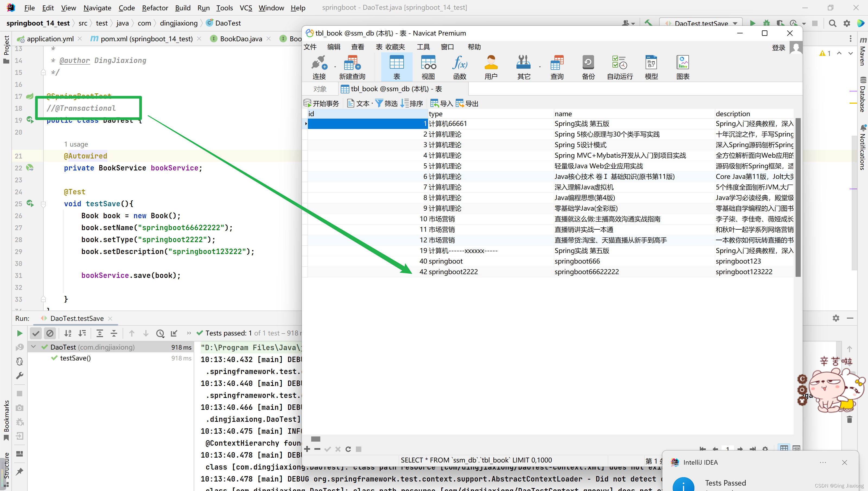This screenshot has height=491, width=868.
Task: Select the 表 (Table) icon in Navicat toolbar
Action: (x=397, y=67)
